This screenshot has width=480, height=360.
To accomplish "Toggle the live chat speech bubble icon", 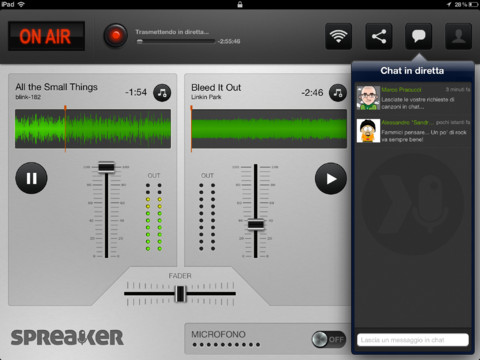I will [x=419, y=36].
